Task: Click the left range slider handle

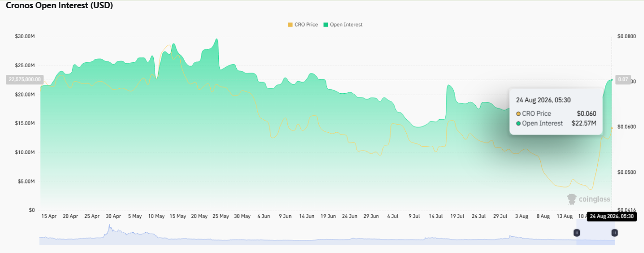Action: click(x=577, y=233)
